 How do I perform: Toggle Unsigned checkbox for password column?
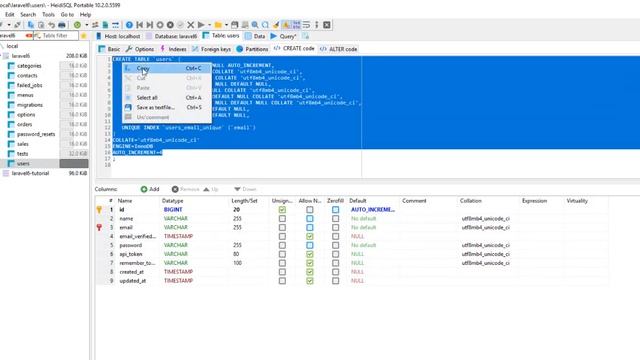click(282, 245)
